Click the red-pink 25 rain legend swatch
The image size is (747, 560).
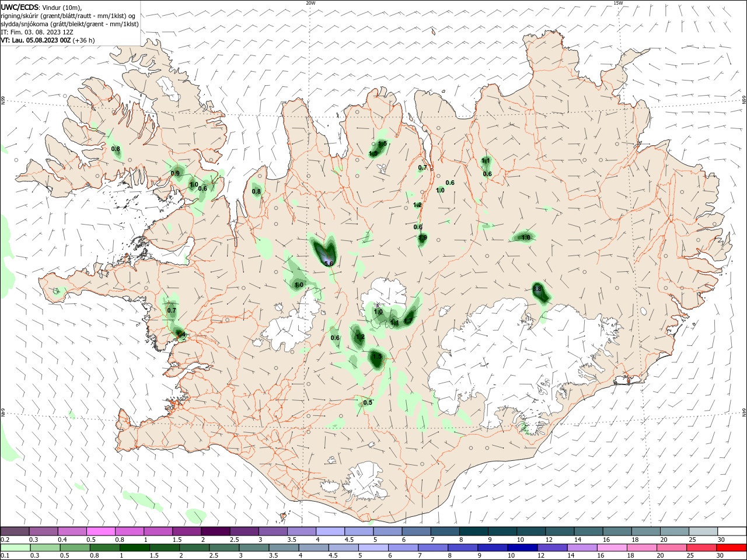coord(703,548)
